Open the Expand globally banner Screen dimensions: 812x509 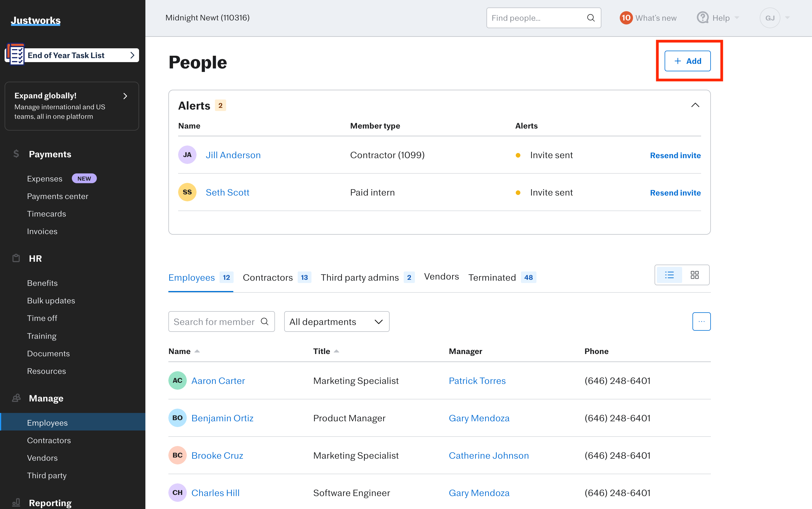point(72,106)
